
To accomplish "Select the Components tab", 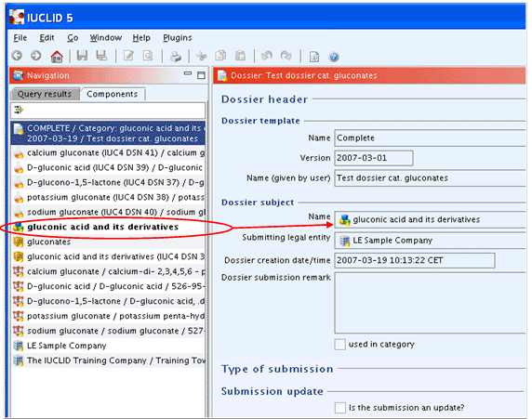I will (x=113, y=94).
